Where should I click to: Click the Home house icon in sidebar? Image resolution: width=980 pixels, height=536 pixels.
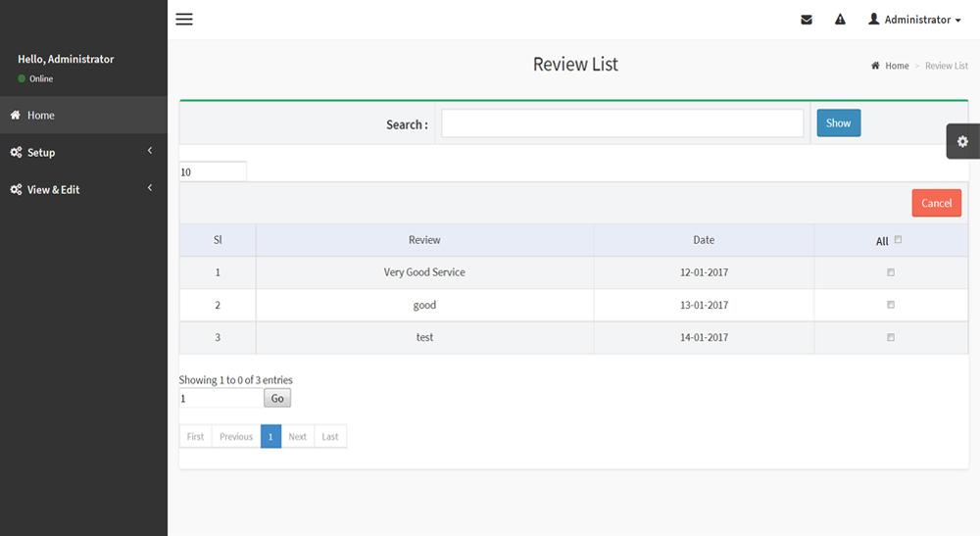(x=16, y=115)
